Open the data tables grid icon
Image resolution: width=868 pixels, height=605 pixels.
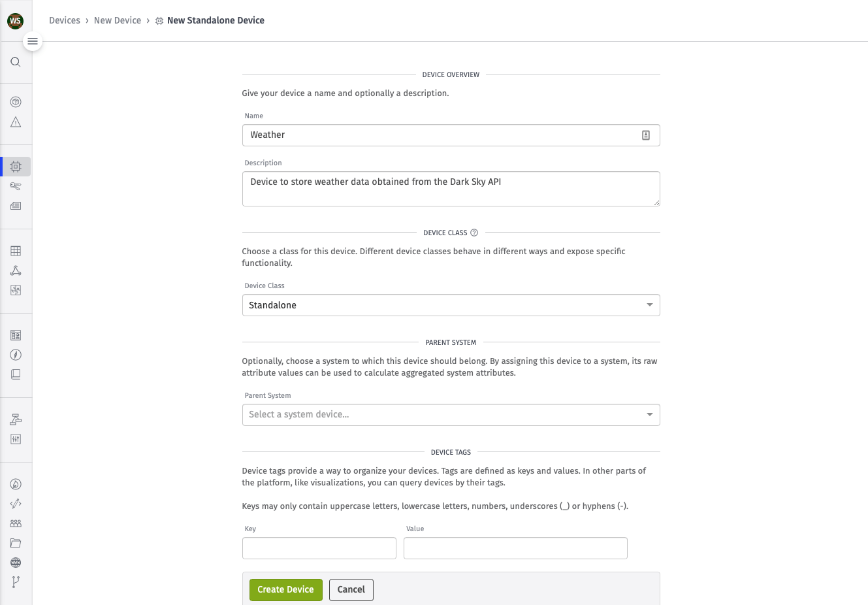16,251
